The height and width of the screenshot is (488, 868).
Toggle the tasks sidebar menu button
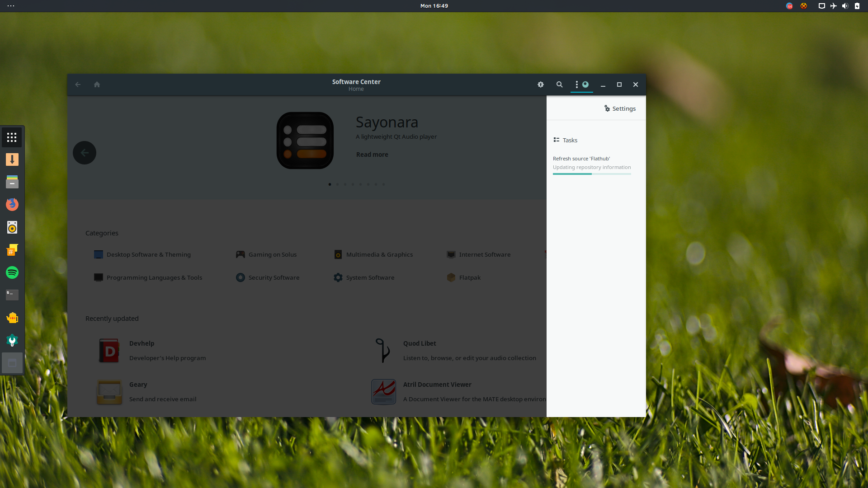pyautogui.click(x=581, y=84)
